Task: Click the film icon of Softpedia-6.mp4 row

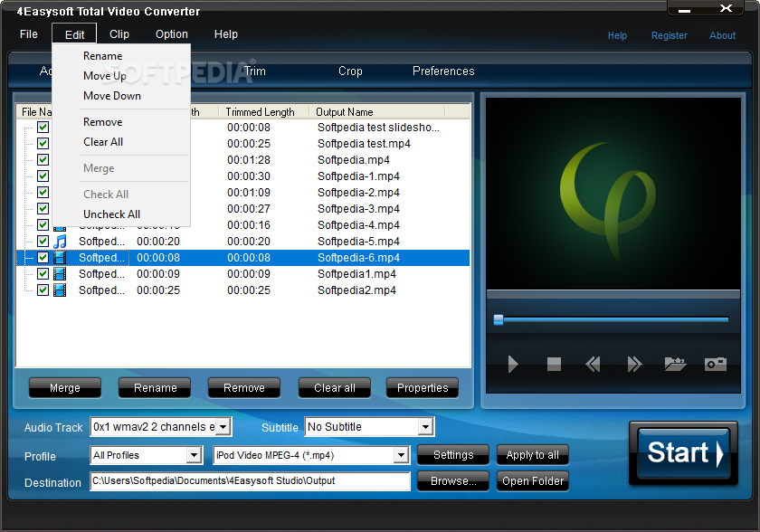Action: point(60,258)
